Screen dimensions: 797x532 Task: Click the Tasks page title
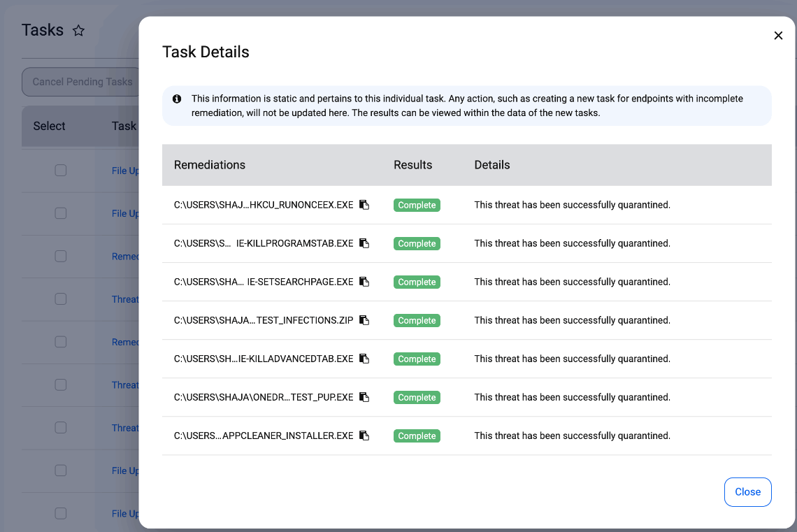click(x=42, y=30)
